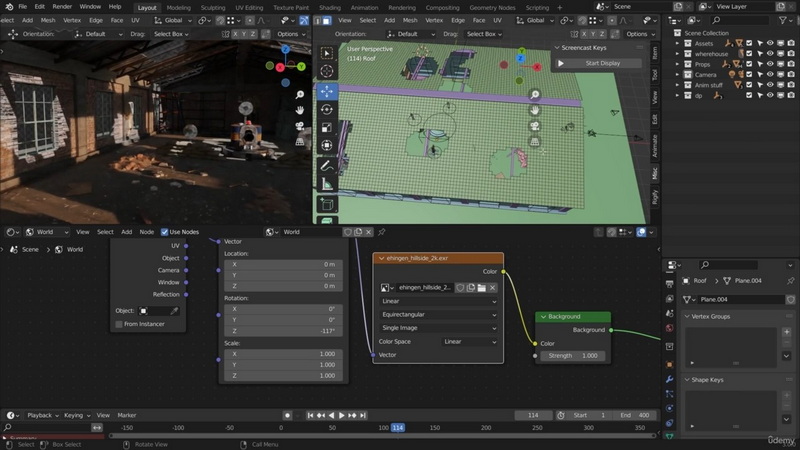Activate the Cursor tool icon
The width and height of the screenshot is (800, 450).
(327, 71)
